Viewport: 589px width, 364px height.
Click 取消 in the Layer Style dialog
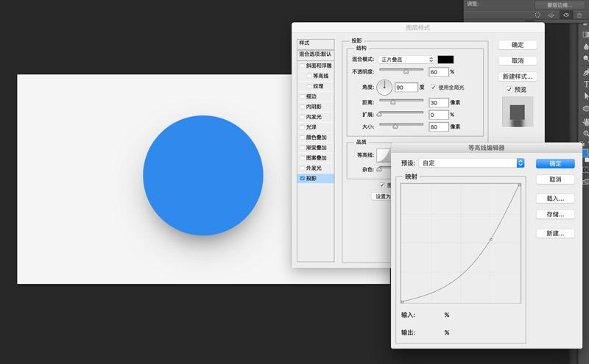click(x=518, y=60)
